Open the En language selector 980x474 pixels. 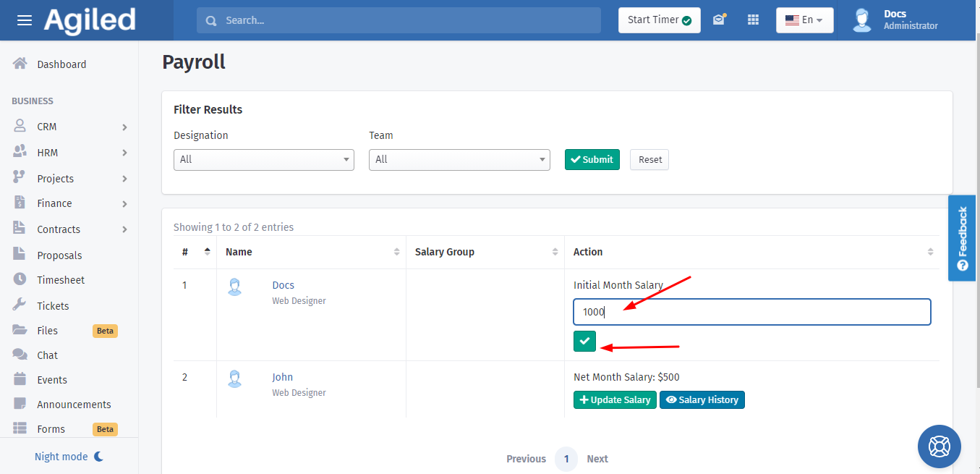point(804,20)
